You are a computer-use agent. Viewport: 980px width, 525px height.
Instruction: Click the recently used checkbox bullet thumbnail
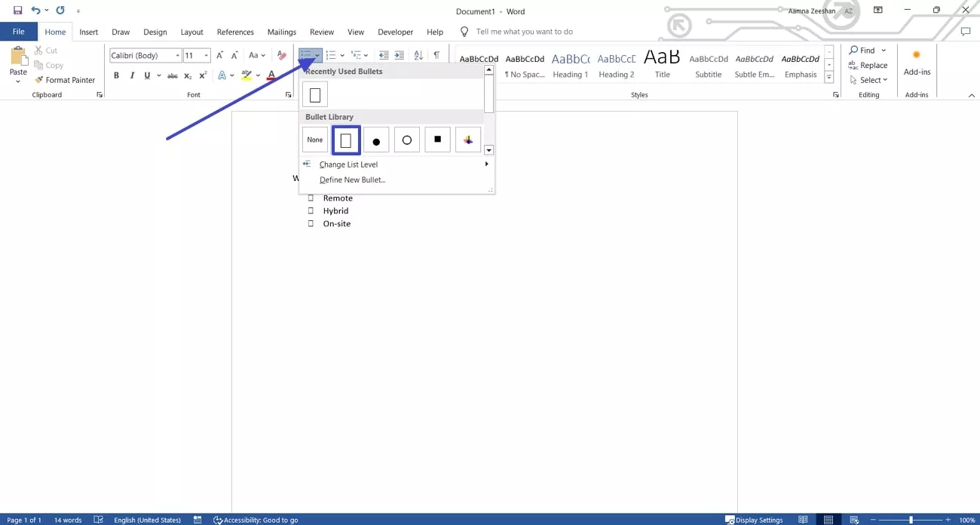315,94
